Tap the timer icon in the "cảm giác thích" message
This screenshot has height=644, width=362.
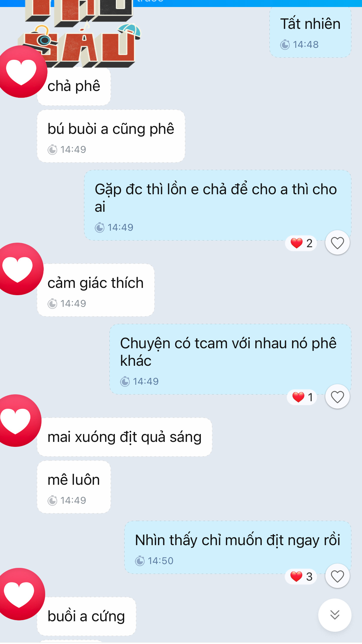click(x=52, y=304)
